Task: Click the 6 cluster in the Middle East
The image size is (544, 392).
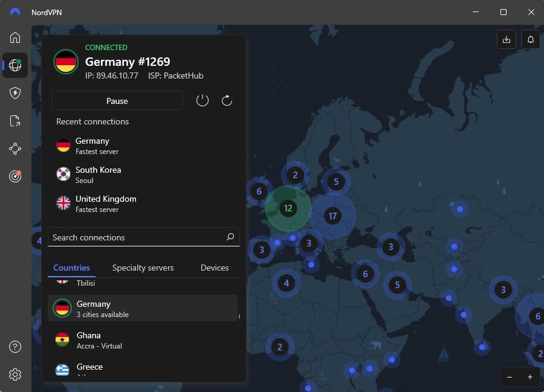Action: (x=365, y=274)
